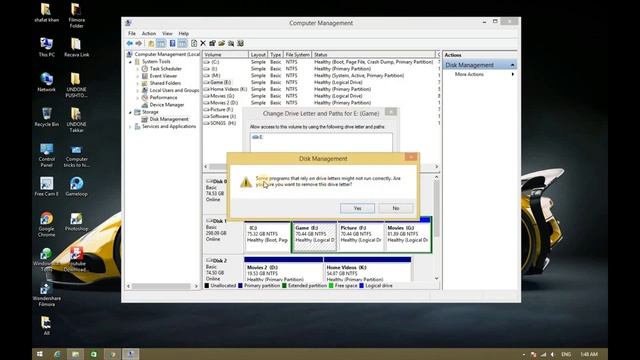Click the Windows Start button on the taskbar
The height and width of the screenshot is (360, 640).
tap(40, 354)
